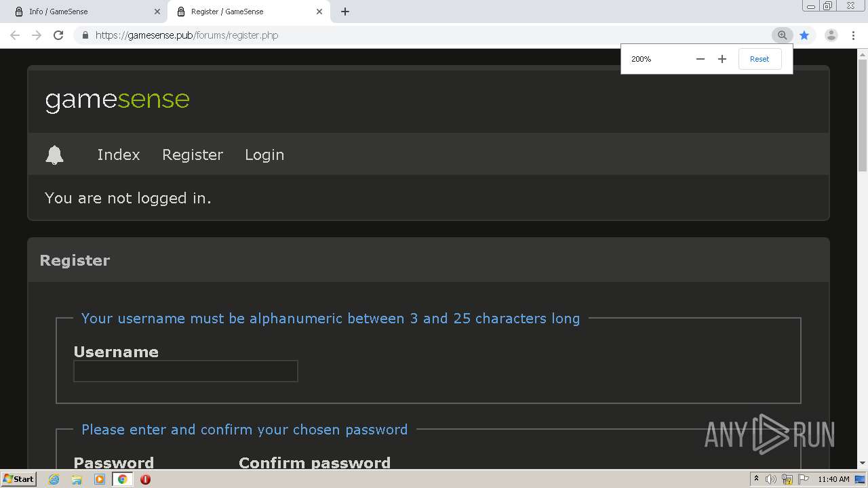Open the Login menu link
This screenshot has width=868, height=488.
pos(264,155)
